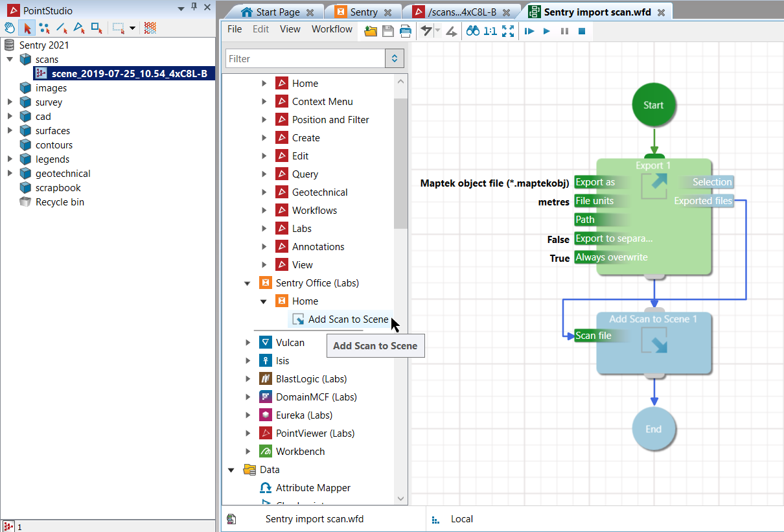Open the File menu

point(235,29)
